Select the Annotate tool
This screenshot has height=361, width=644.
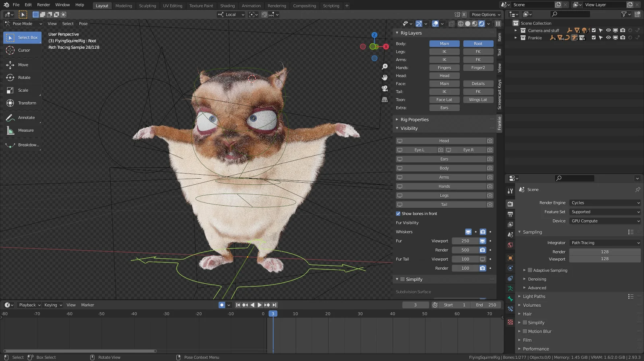tap(22, 118)
